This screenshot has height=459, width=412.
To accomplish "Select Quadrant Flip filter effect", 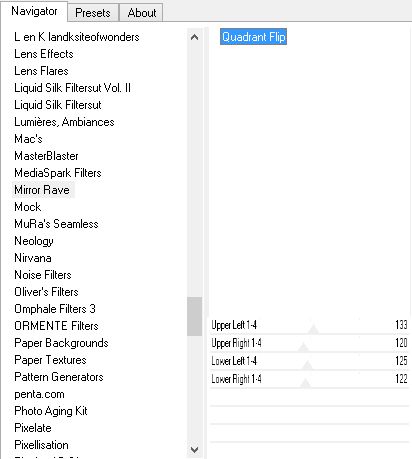I will (253, 37).
